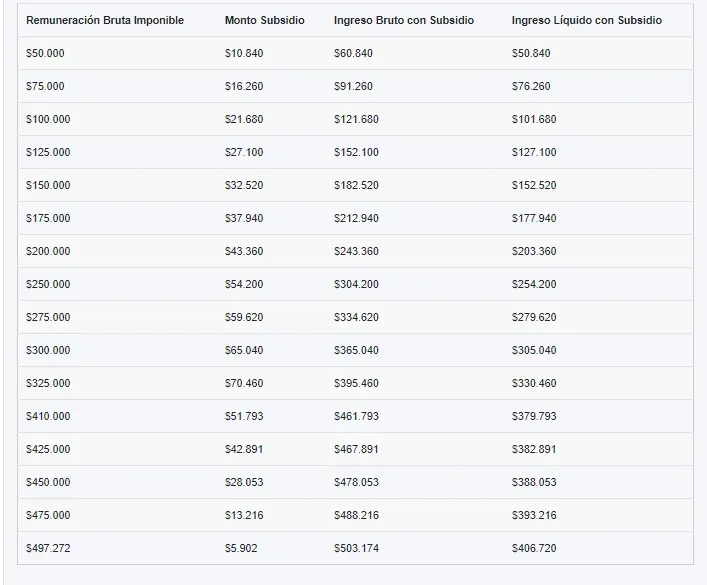
Task: Click the Ingreso Bruto con Subsidio header
Action: coord(404,21)
